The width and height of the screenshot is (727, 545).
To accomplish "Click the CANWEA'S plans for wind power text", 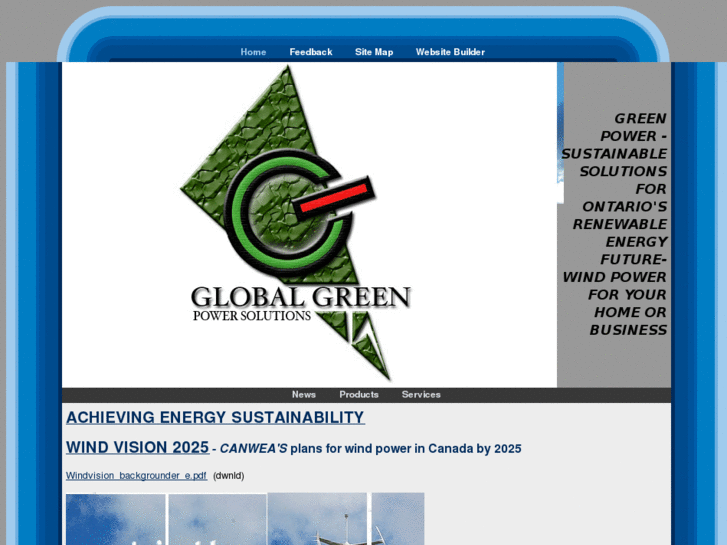I will [x=370, y=449].
